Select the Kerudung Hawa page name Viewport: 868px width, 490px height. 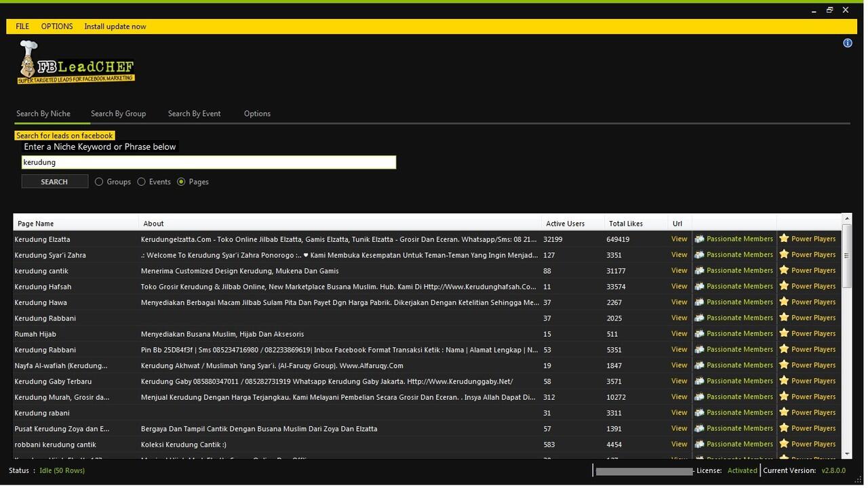pos(41,302)
